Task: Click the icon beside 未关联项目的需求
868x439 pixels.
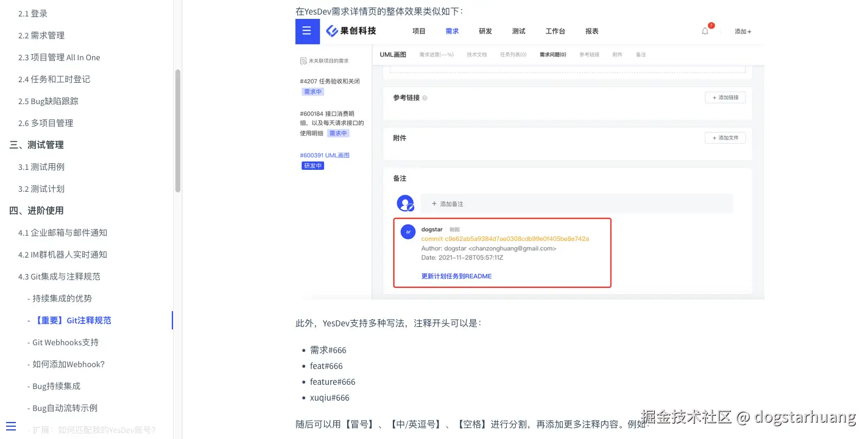Action: click(x=303, y=61)
